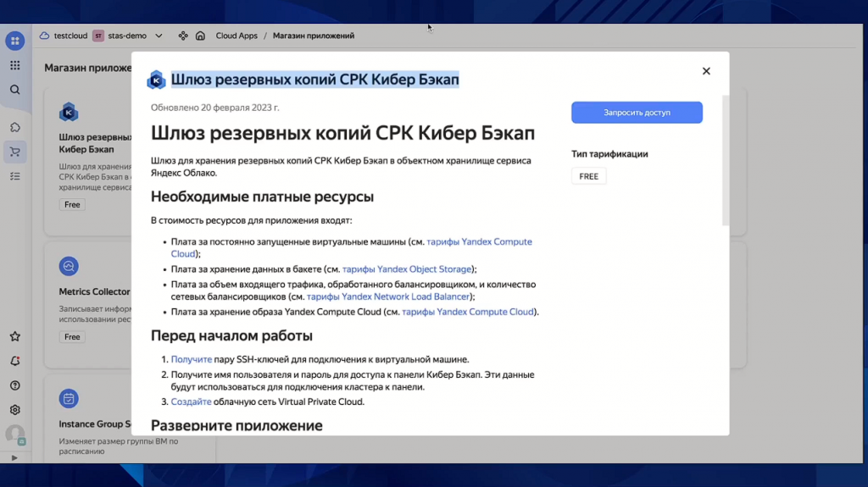868x487 pixels.
Task: Open Магазин приложений breadcrumb
Action: (314, 36)
